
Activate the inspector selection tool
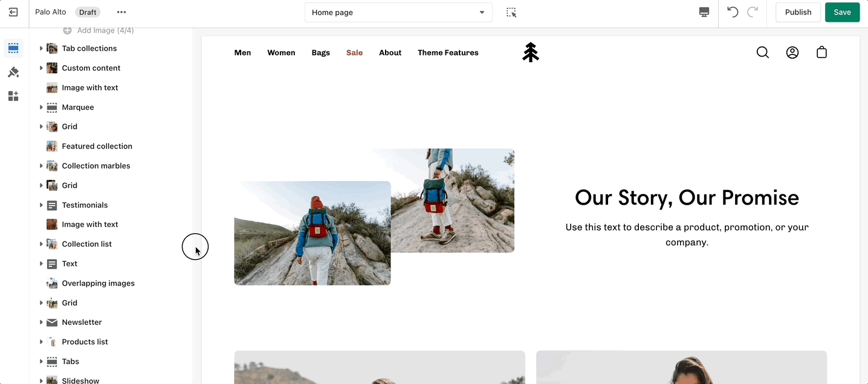pyautogui.click(x=511, y=13)
